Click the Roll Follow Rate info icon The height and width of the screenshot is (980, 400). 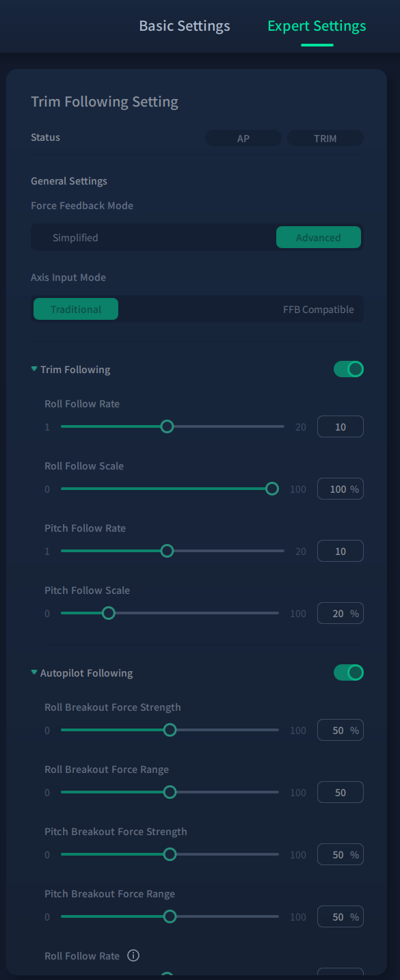point(133,955)
